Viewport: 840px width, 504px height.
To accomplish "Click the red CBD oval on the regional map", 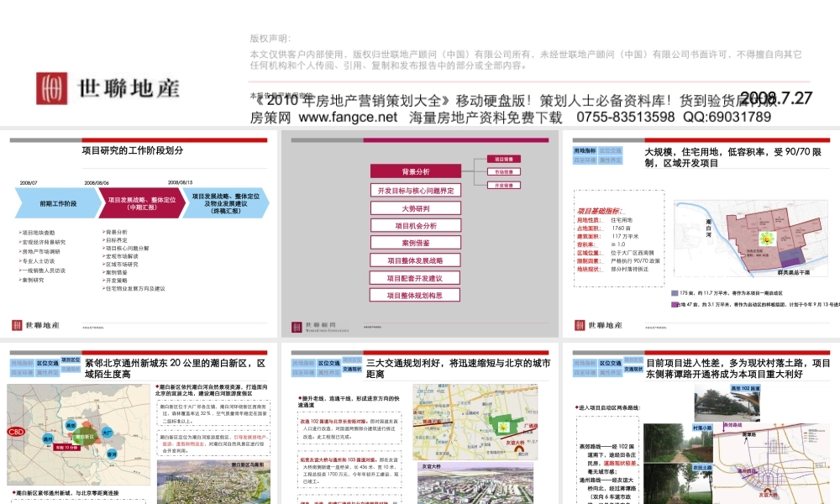I will point(16,432).
